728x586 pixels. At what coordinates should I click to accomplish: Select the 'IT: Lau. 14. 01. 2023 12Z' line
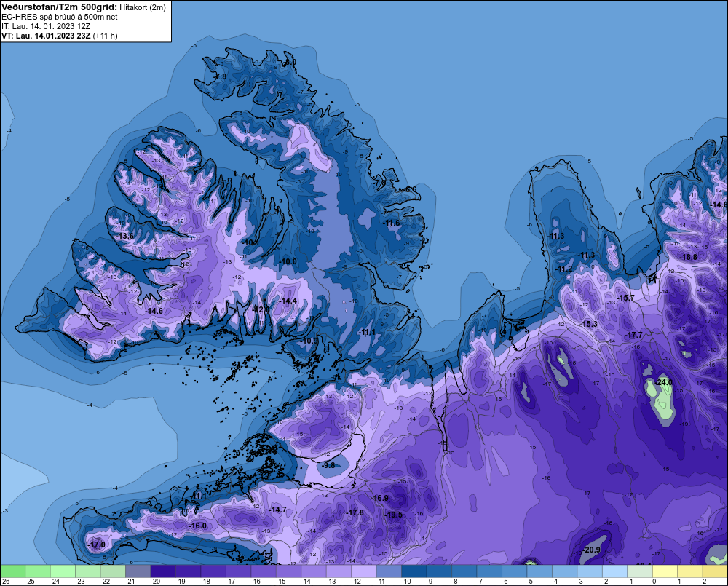click(x=46, y=26)
